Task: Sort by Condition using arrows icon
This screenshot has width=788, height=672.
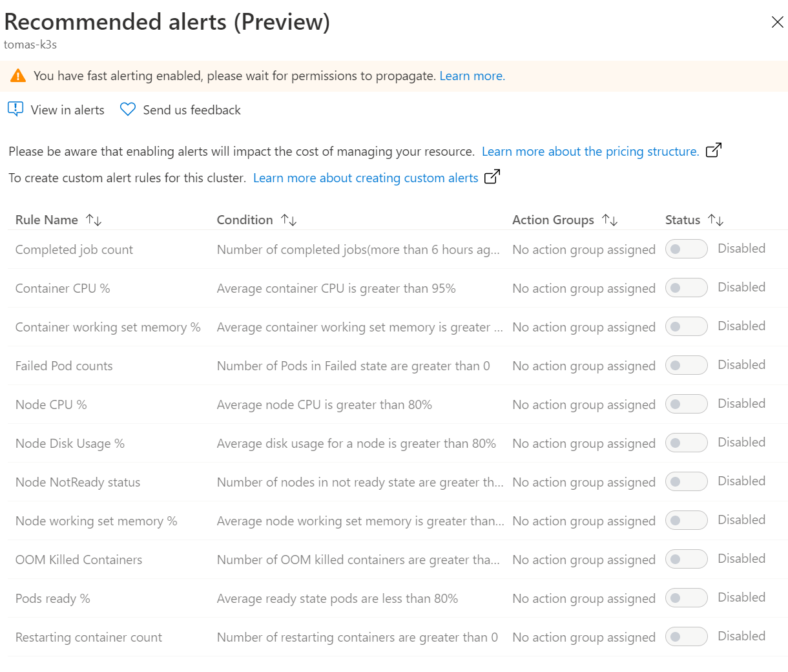Action: click(x=289, y=220)
